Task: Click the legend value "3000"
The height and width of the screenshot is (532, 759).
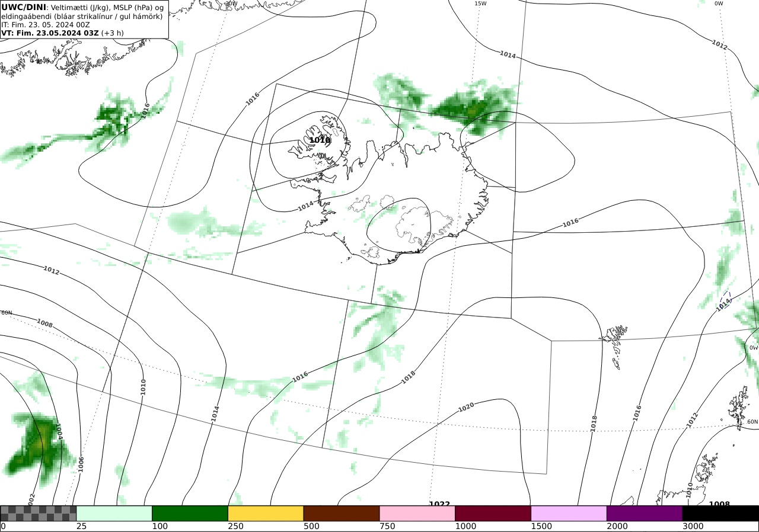Action: click(x=693, y=526)
